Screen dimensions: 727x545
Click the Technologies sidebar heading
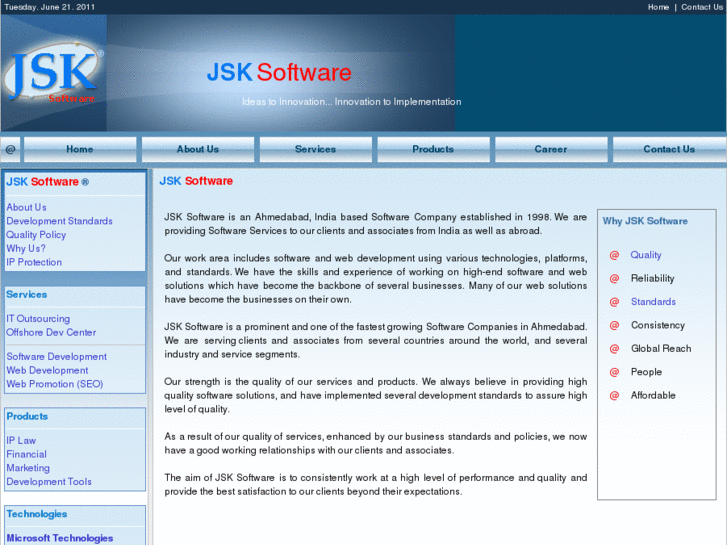(x=37, y=514)
